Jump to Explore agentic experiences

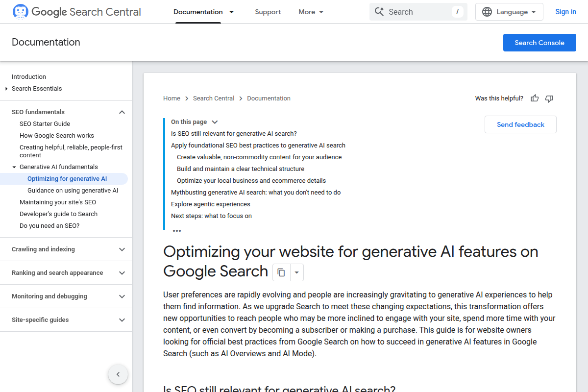pos(211,204)
